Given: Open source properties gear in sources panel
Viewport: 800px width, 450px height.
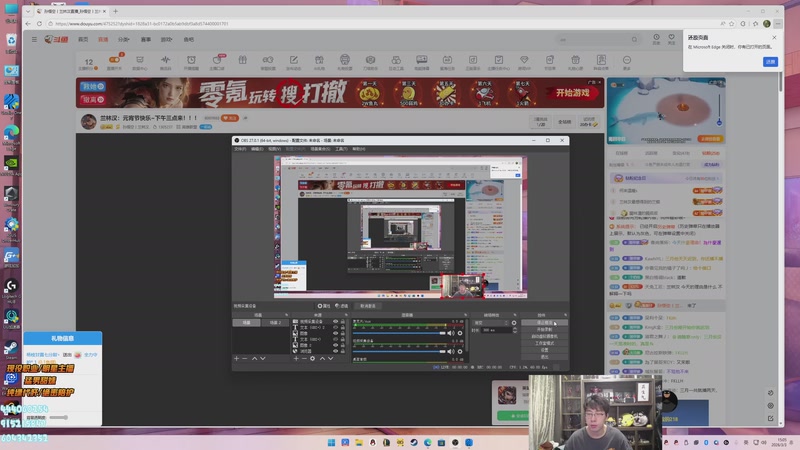Looking at the screenshot, I should [312, 359].
